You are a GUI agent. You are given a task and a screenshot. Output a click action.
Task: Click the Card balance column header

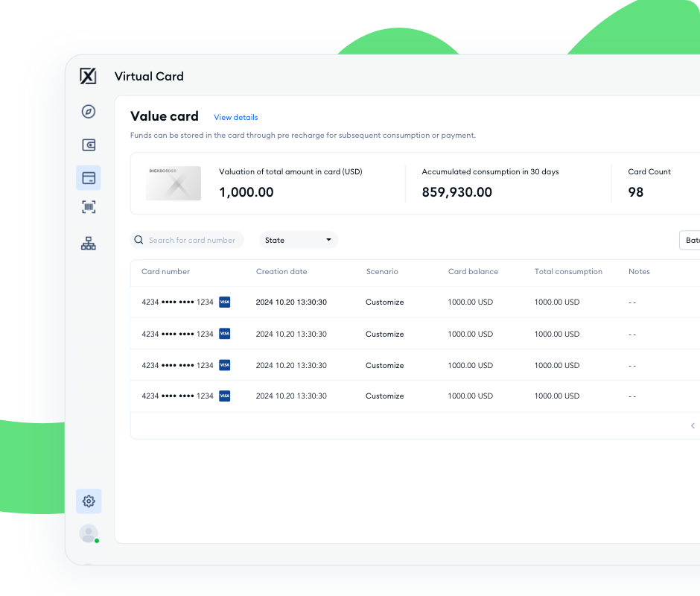(473, 272)
